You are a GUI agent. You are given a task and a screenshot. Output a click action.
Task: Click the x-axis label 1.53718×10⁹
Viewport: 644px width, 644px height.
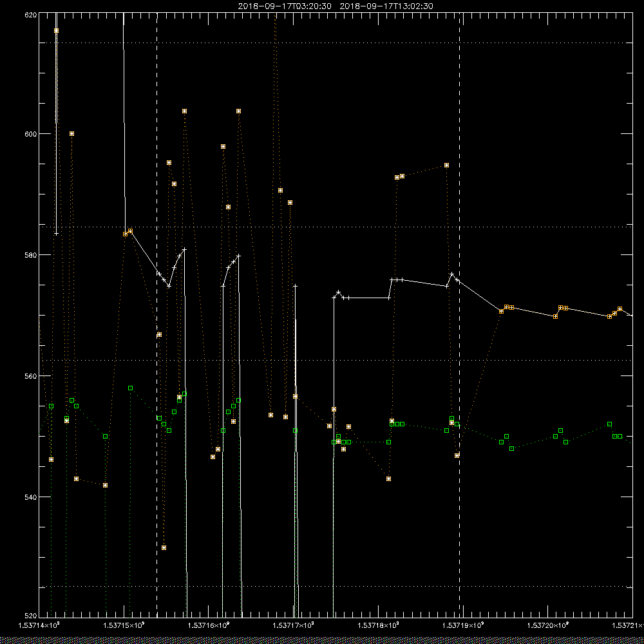[x=378, y=625]
